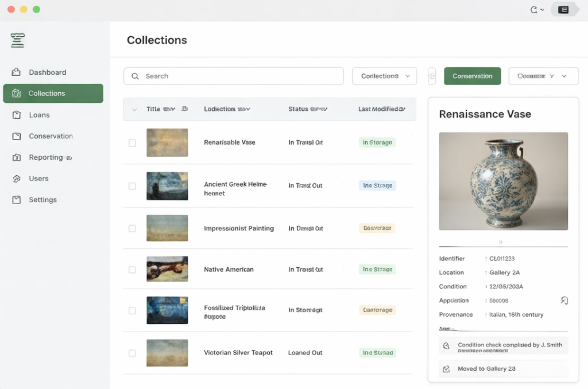
Task: Click the icon beside Appolition field
Action: [564, 301]
